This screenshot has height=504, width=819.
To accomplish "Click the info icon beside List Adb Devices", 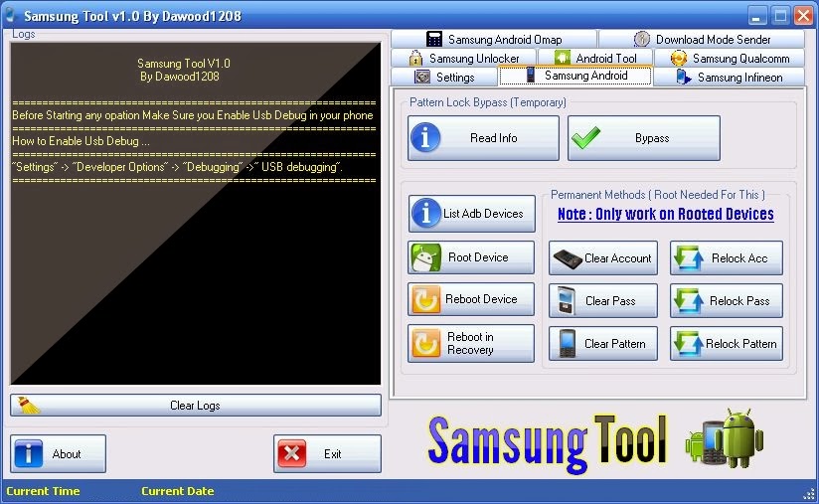I will [x=426, y=214].
